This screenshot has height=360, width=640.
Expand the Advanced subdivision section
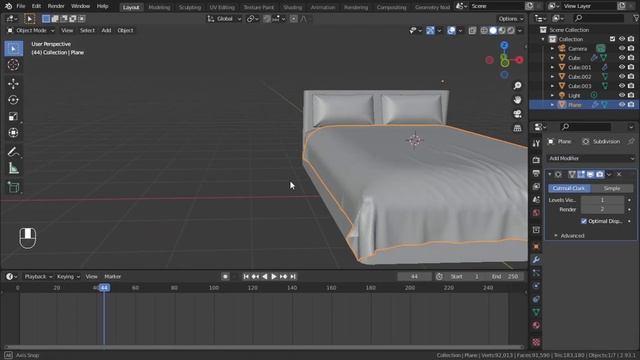[x=569, y=236]
